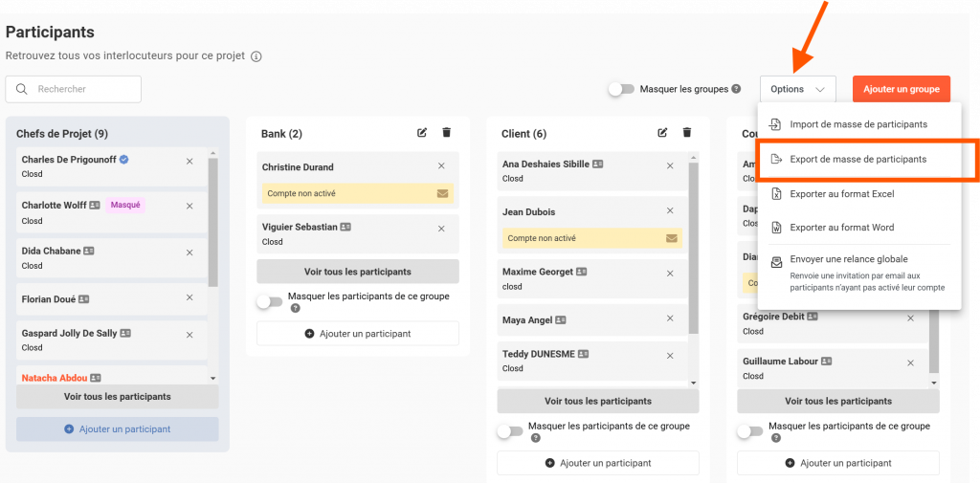Viewport: 980px width, 483px height.
Task: Select Exporter au format Word
Action: point(841,228)
